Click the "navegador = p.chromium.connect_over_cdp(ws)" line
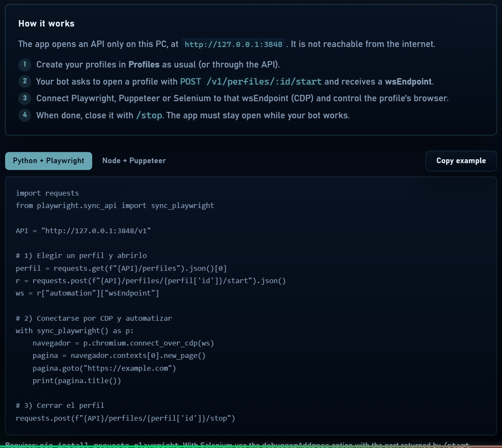This screenshot has width=502, height=448. (x=123, y=343)
